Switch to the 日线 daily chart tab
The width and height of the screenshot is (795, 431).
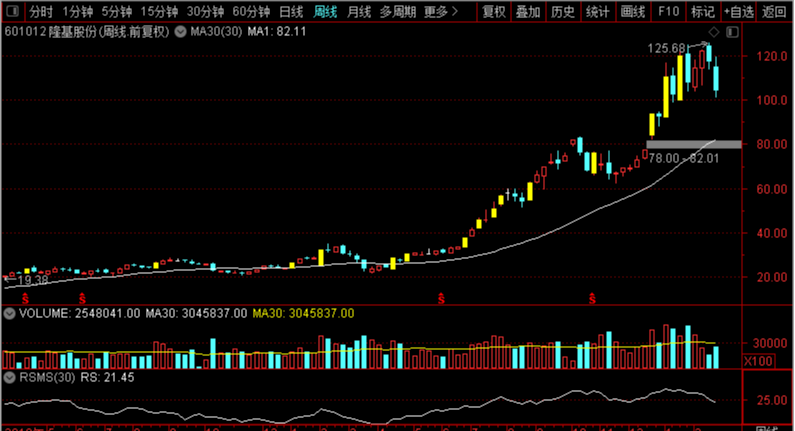click(x=290, y=12)
